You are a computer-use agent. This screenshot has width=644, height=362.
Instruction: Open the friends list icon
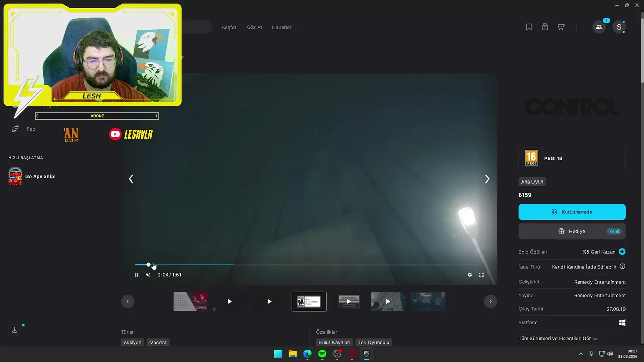pyautogui.click(x=599, y=27)
